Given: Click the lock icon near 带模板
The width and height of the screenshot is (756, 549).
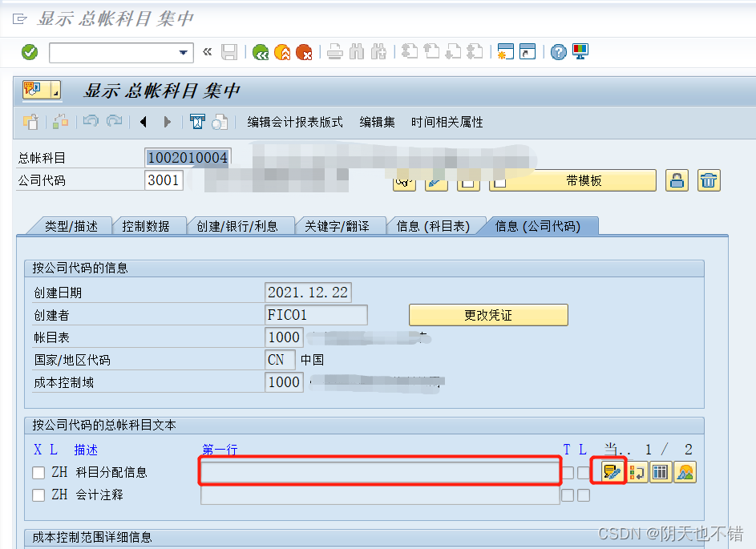Looking at the screenshot, I should pyautogui.click(x=677, y=180).
